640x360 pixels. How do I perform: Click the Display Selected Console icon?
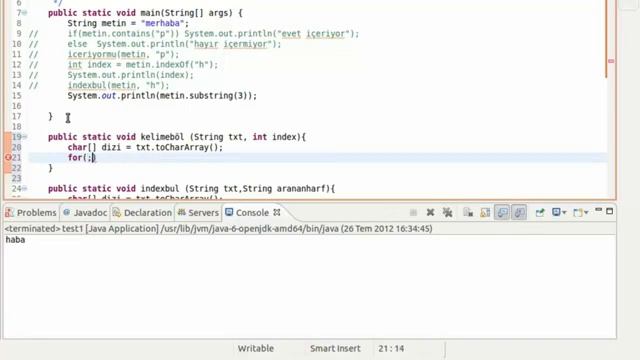pyautogui.click(x=556, y=212)
